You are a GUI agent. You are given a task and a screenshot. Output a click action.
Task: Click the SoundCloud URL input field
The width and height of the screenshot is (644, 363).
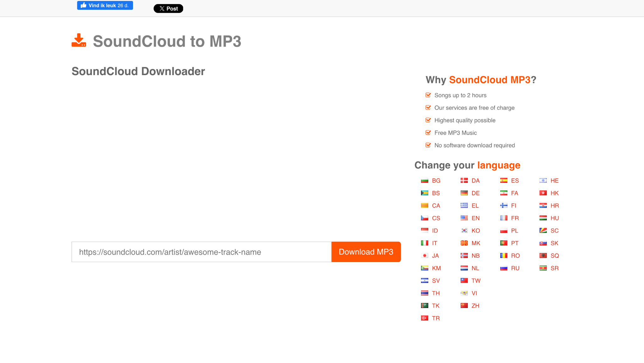pos(201,252)
